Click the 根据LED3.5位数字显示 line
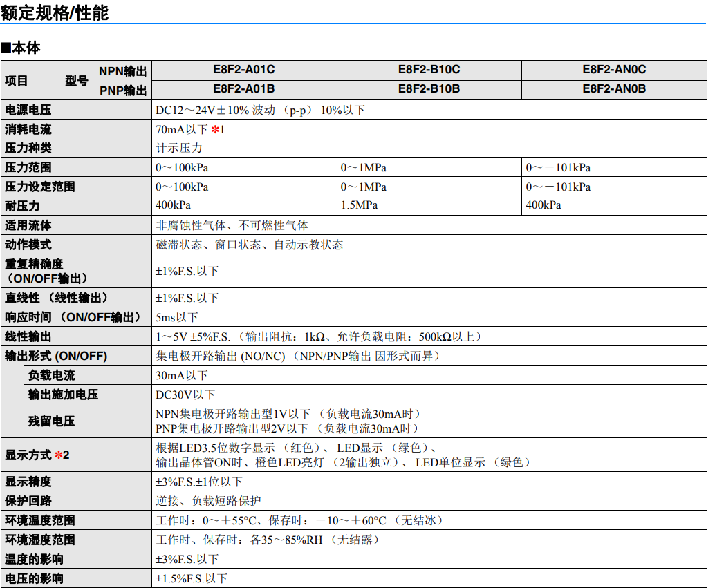 coord(297,448)
